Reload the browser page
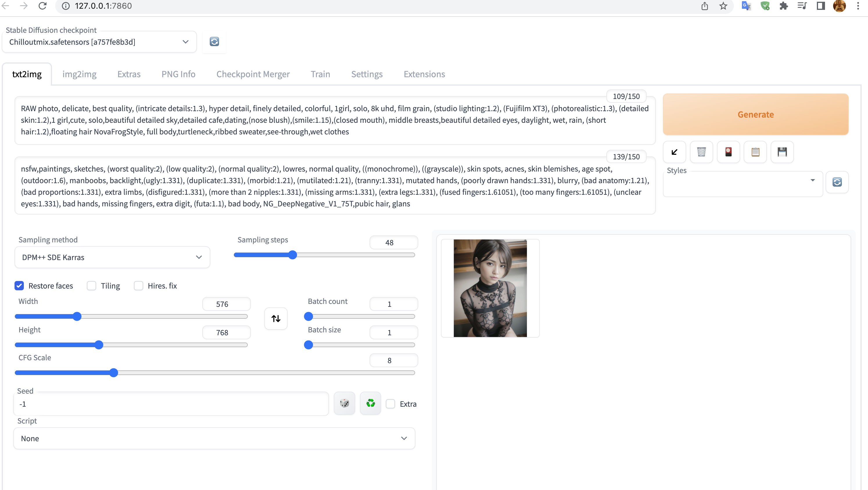The image size is (868, 490). coord(42,6)
